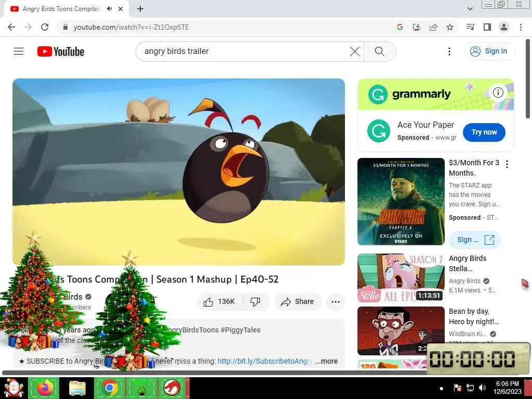Like the video (136K thumbs up)

(x=219, y=302)
